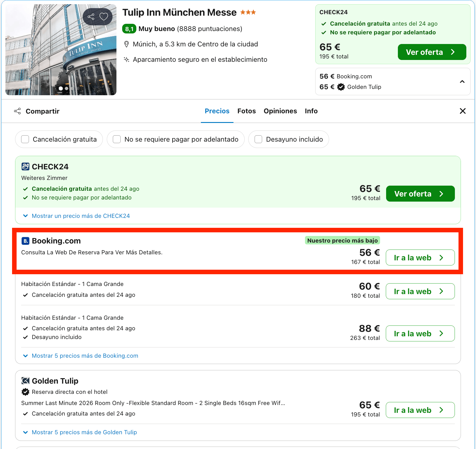The image size is (476, 449).
Task: Tap the heart favorite icon on the photo
Action: click(104, 17)
